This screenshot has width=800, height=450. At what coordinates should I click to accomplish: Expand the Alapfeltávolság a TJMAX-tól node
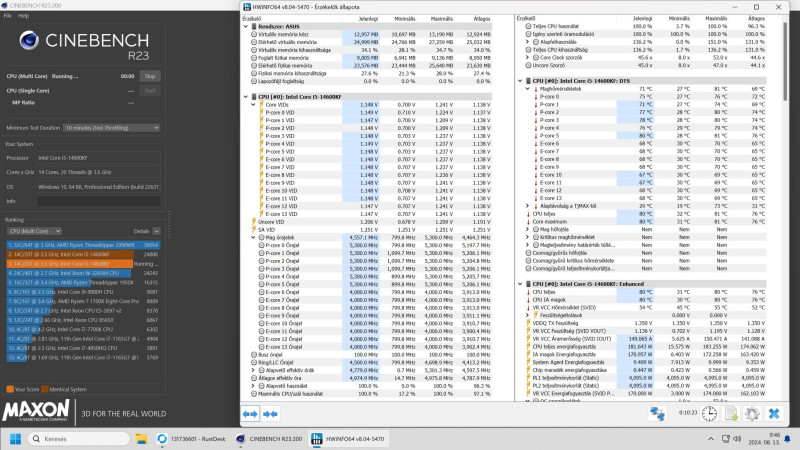[x=528, y=206]
